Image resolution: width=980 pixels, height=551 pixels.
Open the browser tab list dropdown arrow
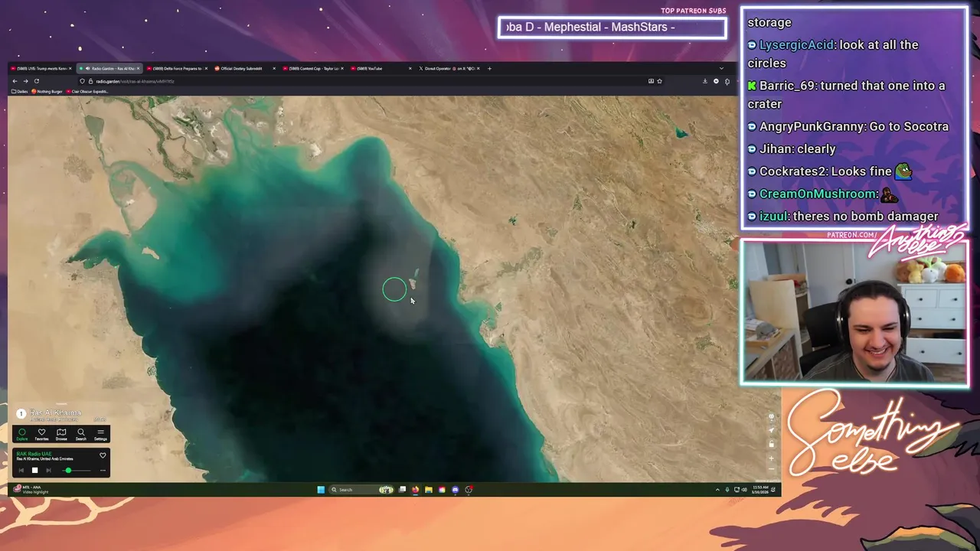click(x=721, y=68)
